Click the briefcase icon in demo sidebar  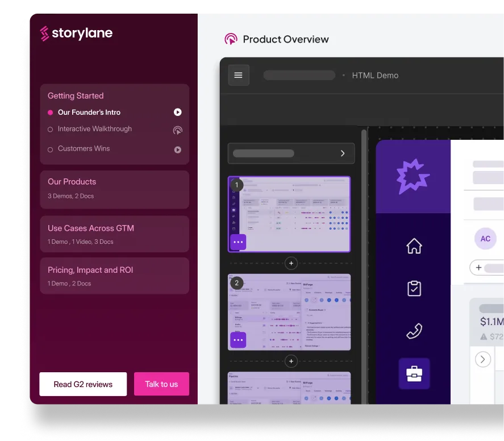(x=414, y=373)
